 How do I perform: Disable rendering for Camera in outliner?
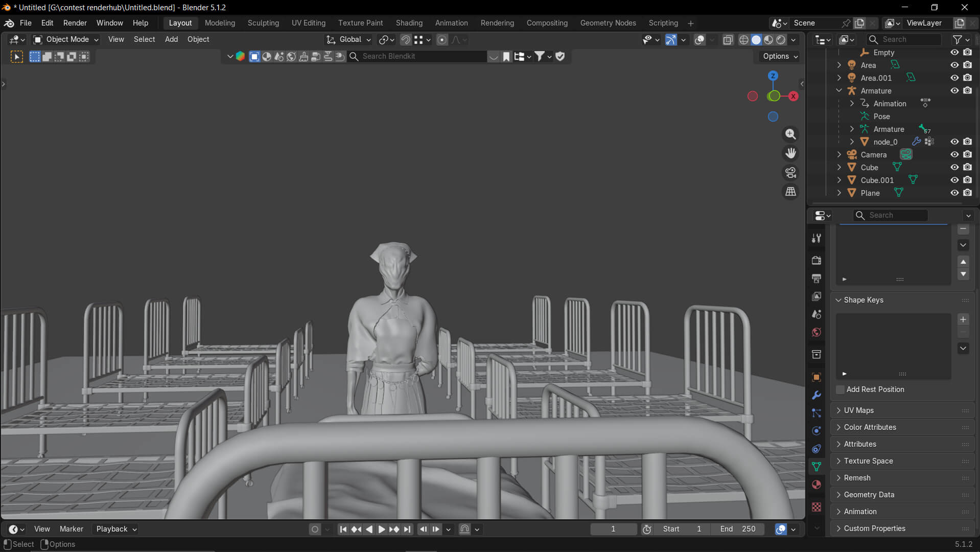pyautogui.click(x=967, y=154)
